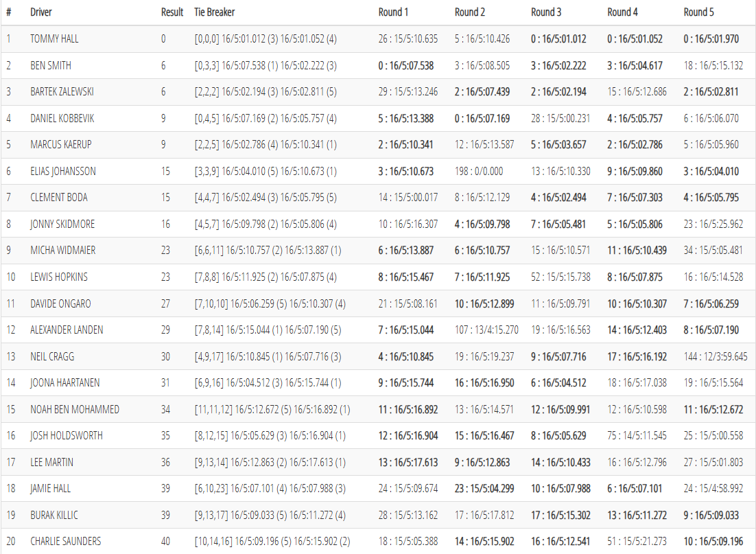The image size is (756, 554).
Task: Click the Driver column header
Action: (x=40, y=12)
